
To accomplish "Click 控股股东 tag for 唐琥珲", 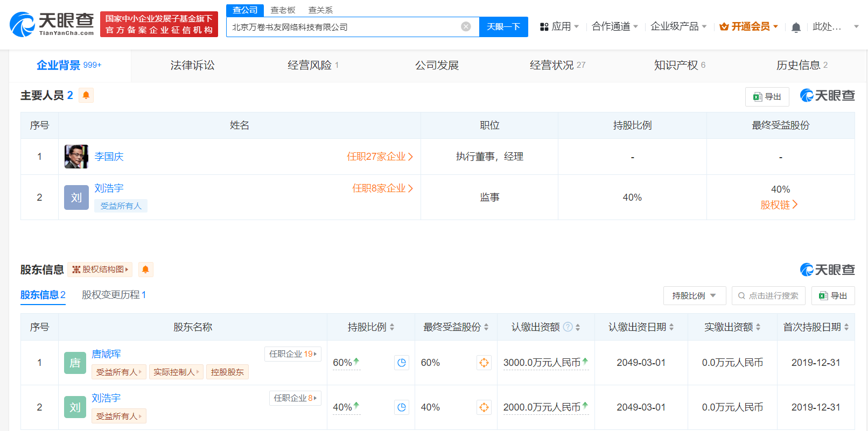I will pos(227,372).
